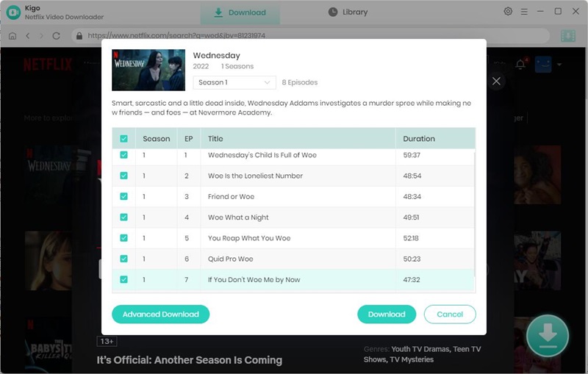
Task: Uncheck episode 7 If You Don't Woe Me by Now
Action: coord(123,279)
